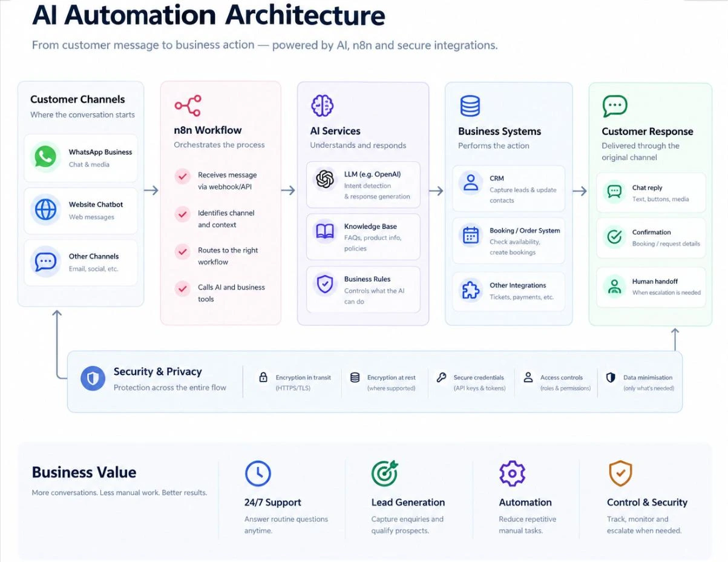
Task: Click the checkmark beside Routes to the right workflow
Action: pyautogui.click(x=182, y=251)
